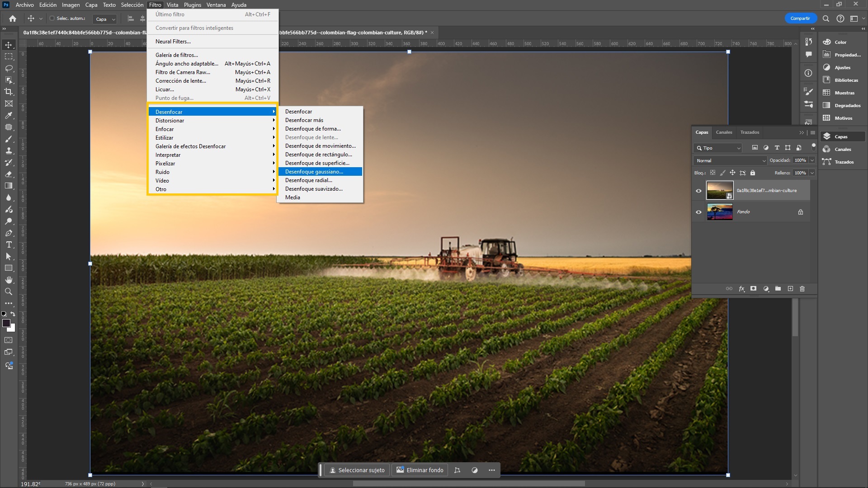The height and width of the screenshot is (488, 868).
Task: Toggle Selec. autom. checkbox
Action: tap(52, 19)
